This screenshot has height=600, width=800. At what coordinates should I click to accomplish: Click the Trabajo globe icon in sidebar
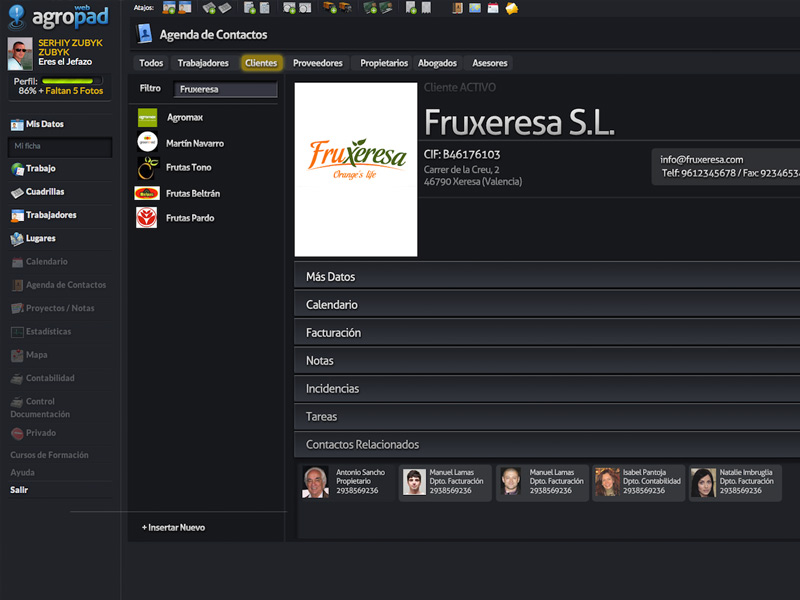point(17,169)
